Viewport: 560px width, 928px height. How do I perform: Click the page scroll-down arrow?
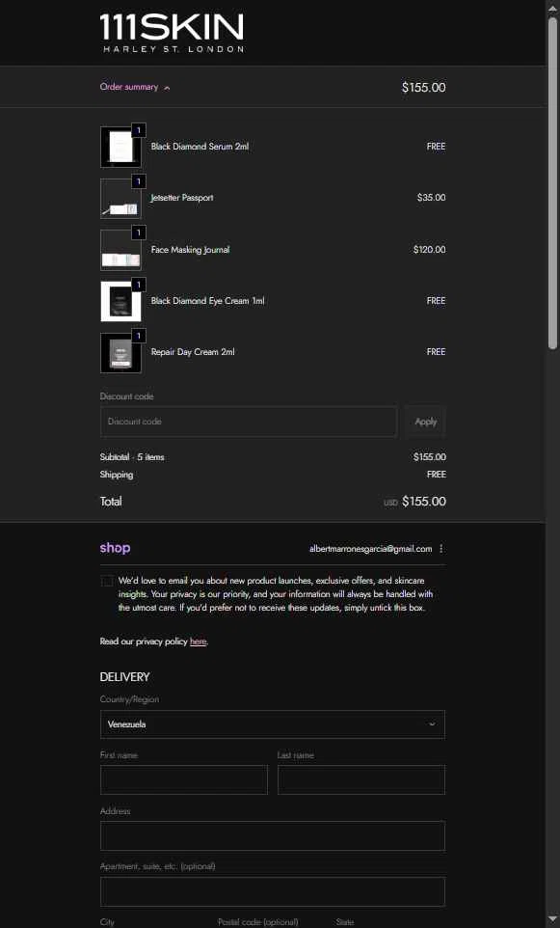point(552,920)
